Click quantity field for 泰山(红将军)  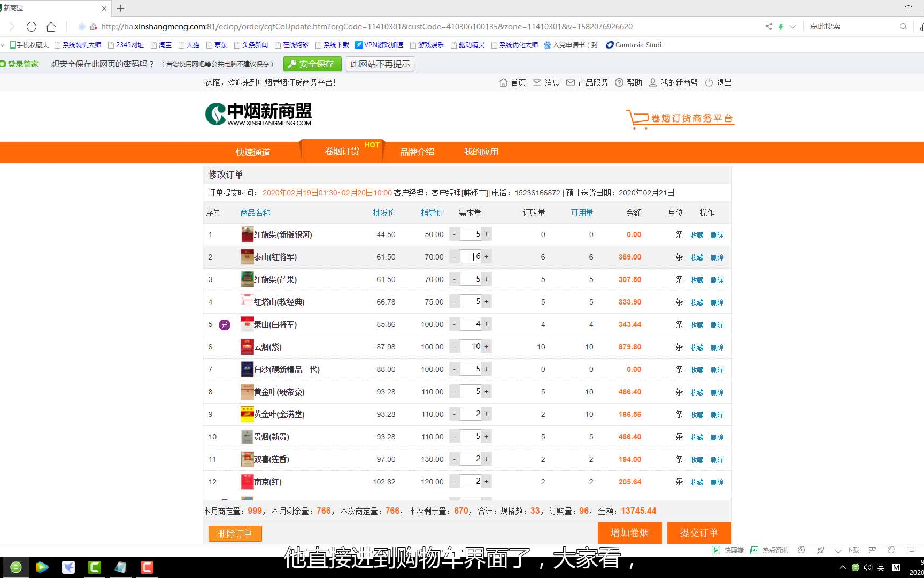(x=471, y=257)
